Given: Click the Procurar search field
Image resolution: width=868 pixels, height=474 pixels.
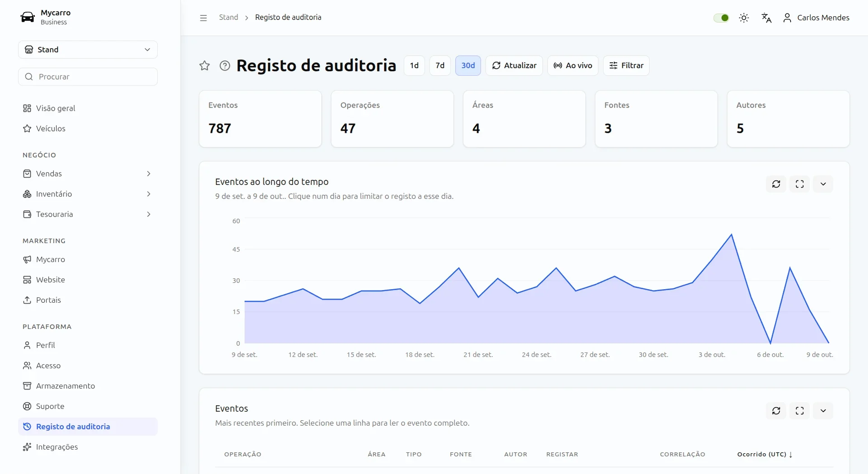Looking at the screenshot, I should coord(88,77).
